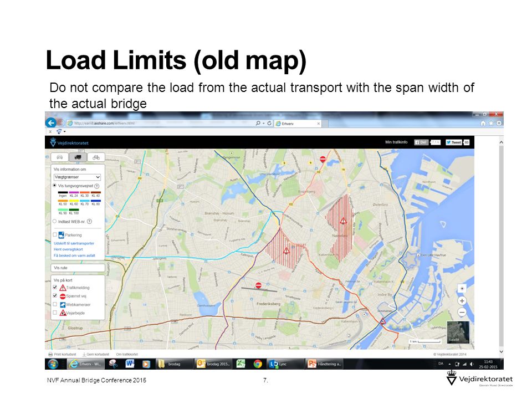This screenshot has height=399, width=532.
Task: Click warning triangle in the lower-left hatched area
Action: pyautogui.click(x=287, y=251)
